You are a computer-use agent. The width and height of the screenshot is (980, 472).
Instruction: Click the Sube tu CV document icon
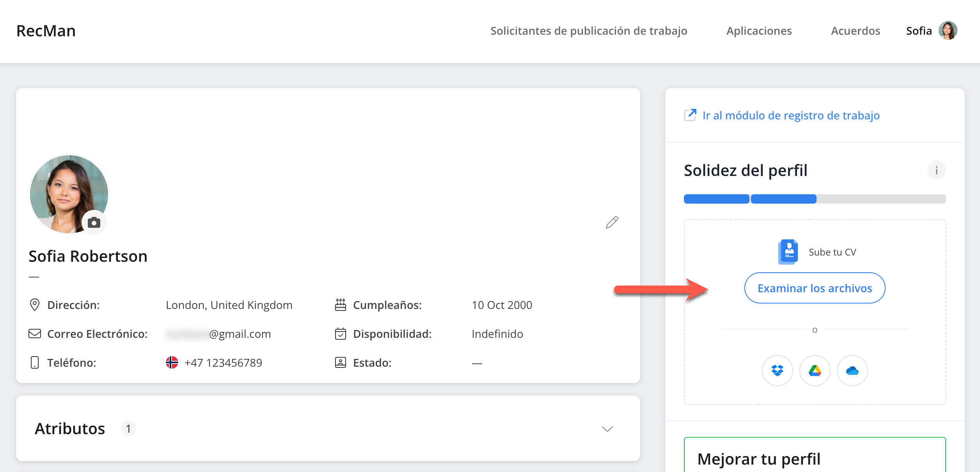tap(788, 252)
